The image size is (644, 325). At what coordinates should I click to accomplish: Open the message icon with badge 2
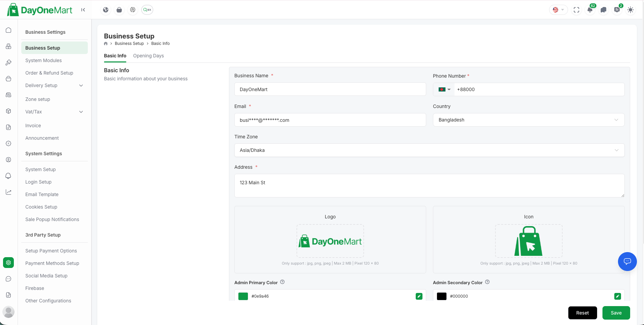coord(617,10)
